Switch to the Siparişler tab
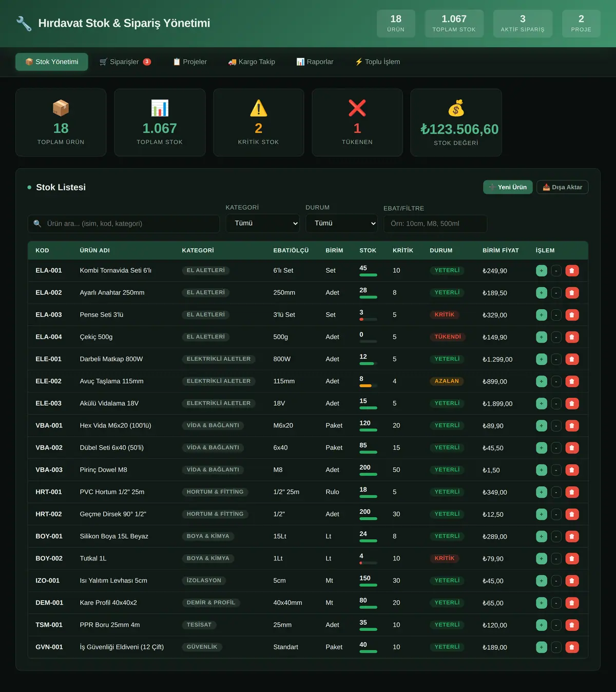 125,62
